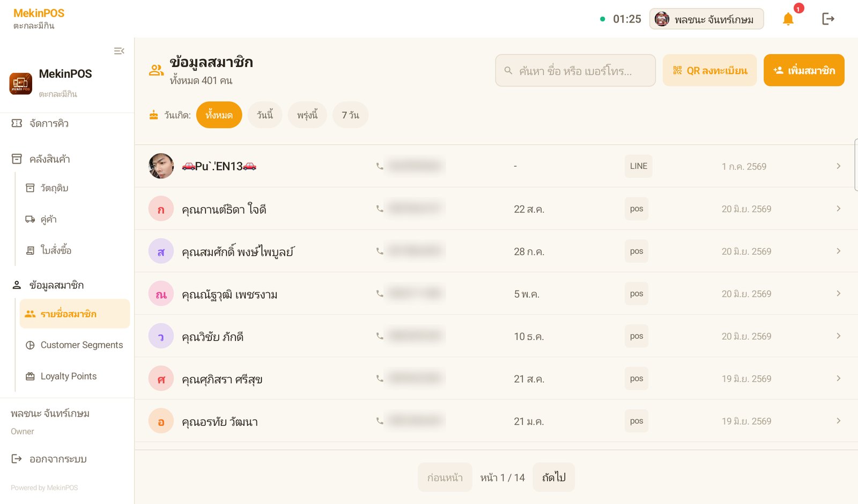This screenshot has height=504, width=858.
Task: Click the ว avatar of คุณวิชัย ภักดี
Action: [x=161, y=336]
